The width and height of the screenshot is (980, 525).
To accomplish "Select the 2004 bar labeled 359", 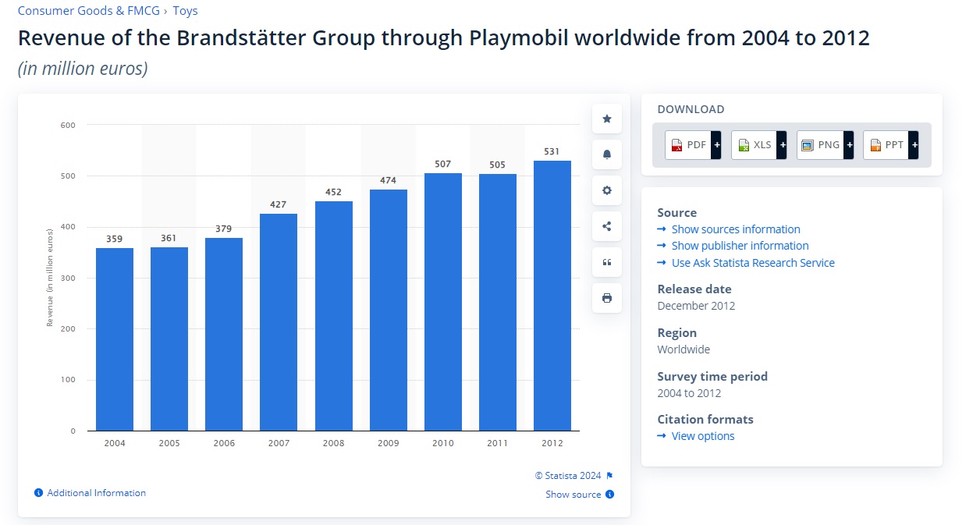I will (115, 339).
